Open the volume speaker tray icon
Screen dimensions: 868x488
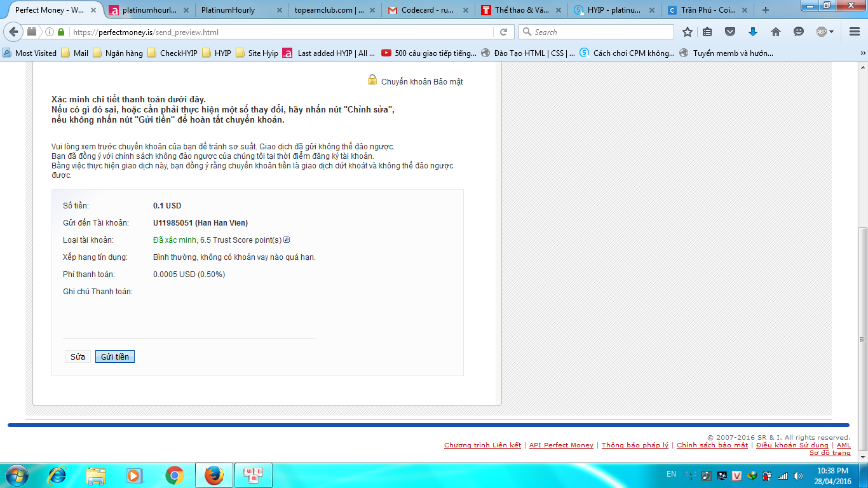798,475
